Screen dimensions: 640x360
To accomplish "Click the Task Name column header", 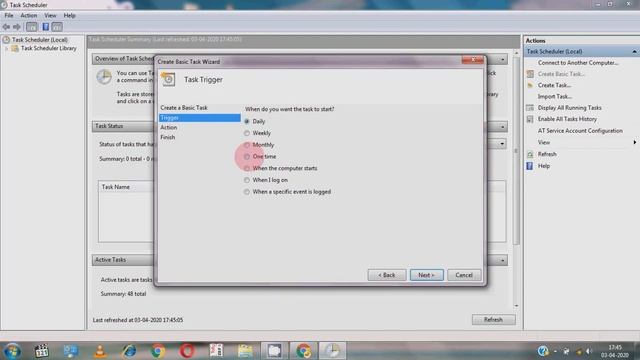I will 116,187.
